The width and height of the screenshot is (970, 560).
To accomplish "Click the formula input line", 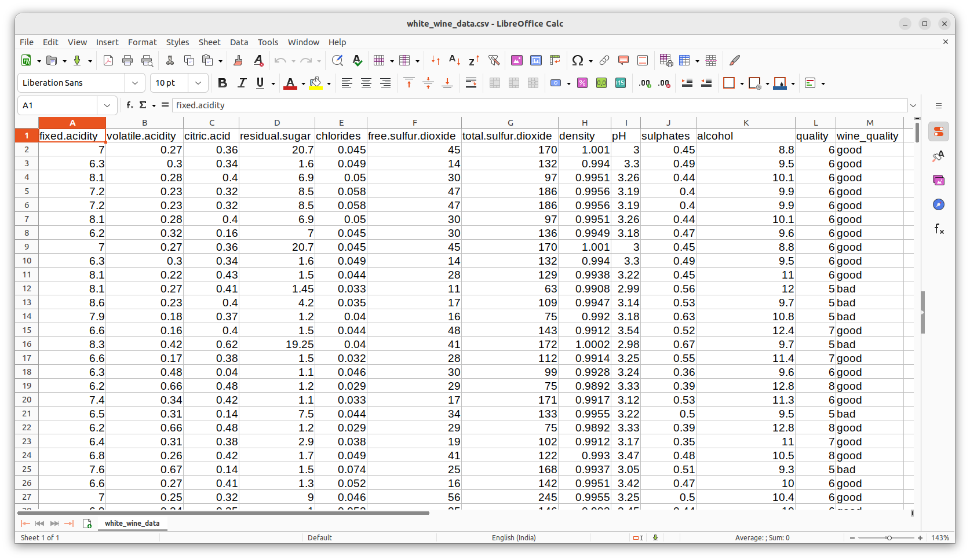I will pos(539,105).
